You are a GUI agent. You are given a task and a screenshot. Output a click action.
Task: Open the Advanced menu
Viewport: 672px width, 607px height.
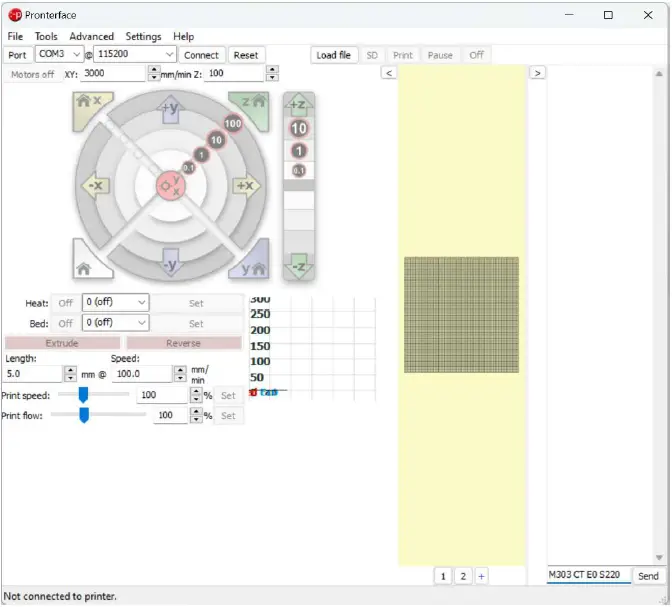point(92,36)
